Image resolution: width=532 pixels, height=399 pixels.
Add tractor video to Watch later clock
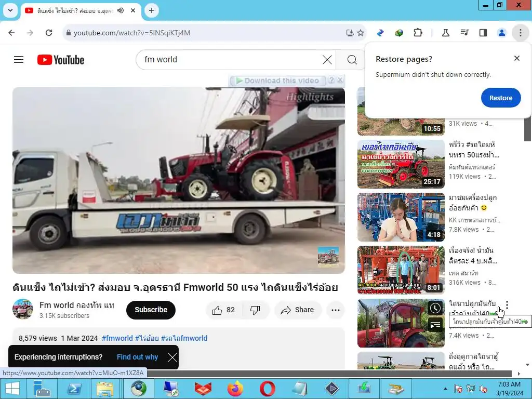(x=435, y=308)
